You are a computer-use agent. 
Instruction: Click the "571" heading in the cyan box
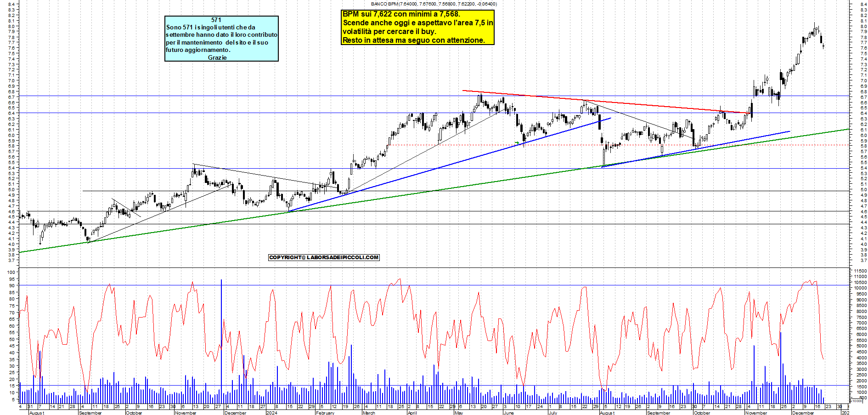pos(216,20)
